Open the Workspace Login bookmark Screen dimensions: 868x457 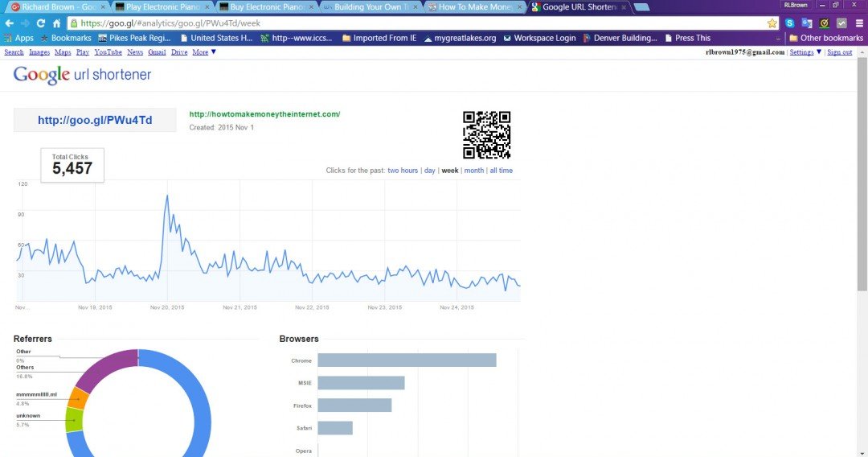[540, 39]
